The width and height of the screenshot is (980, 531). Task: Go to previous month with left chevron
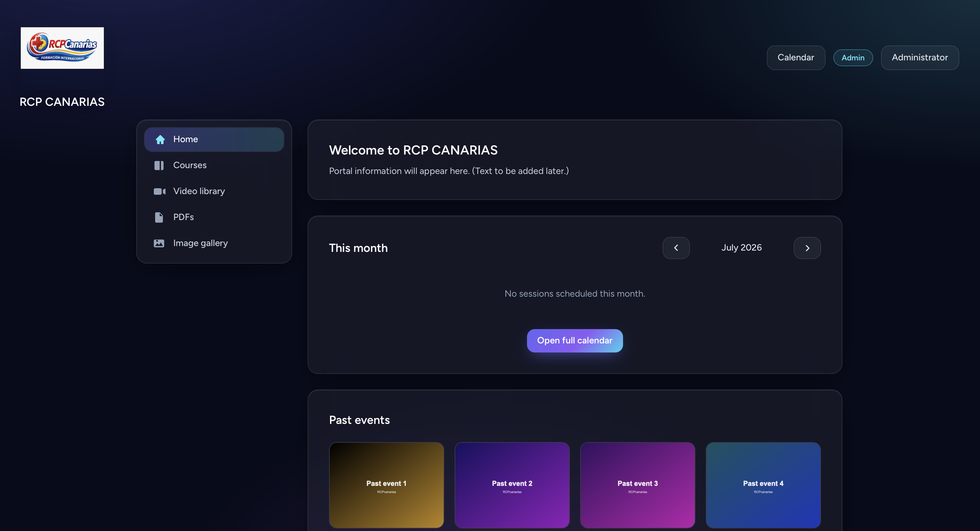pos(676,248)
